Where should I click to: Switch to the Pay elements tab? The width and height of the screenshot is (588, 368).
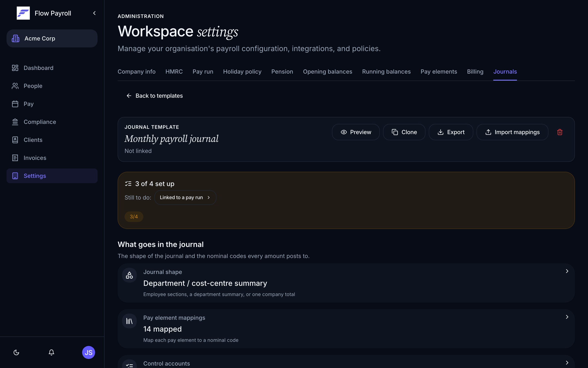(439, 72)
